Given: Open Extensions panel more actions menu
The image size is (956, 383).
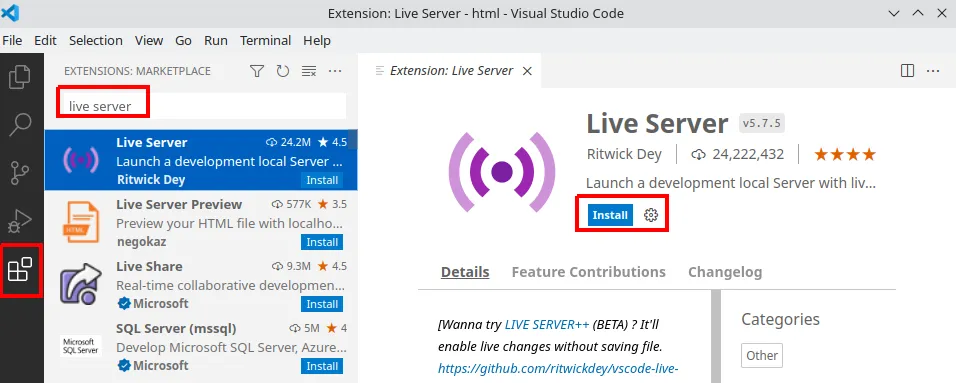Looking at the screenshot, I should click(335, 71).
